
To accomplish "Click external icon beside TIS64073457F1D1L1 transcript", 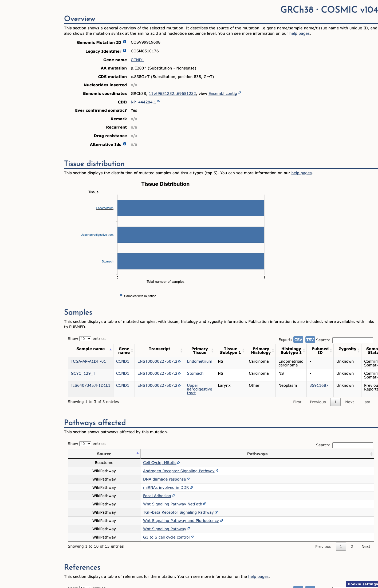I will tap(180, 385).
